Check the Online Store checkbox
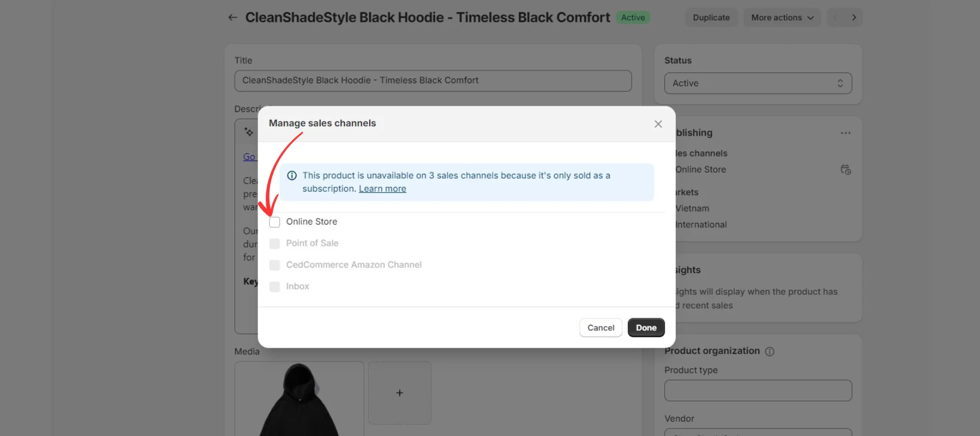The height and width of the screenshot is (436, 980). tap(275, 222)
